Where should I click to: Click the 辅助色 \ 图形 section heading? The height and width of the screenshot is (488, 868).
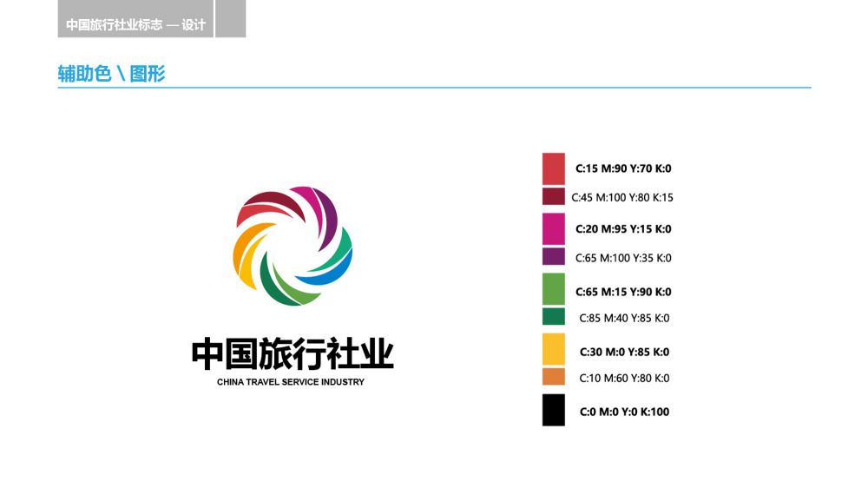[111, 73]
